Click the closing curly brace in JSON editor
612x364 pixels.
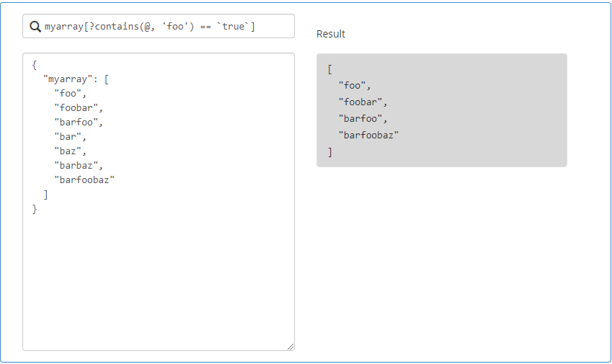[35, 210]
